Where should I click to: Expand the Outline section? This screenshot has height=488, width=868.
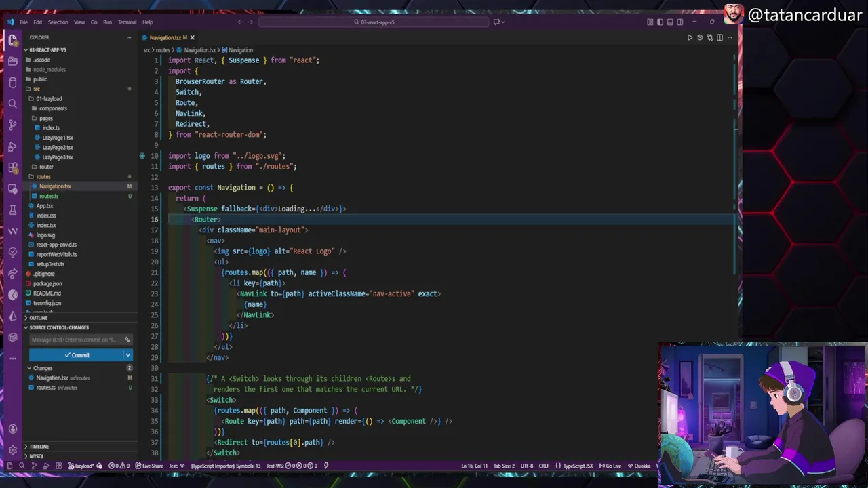pos(26,318)
